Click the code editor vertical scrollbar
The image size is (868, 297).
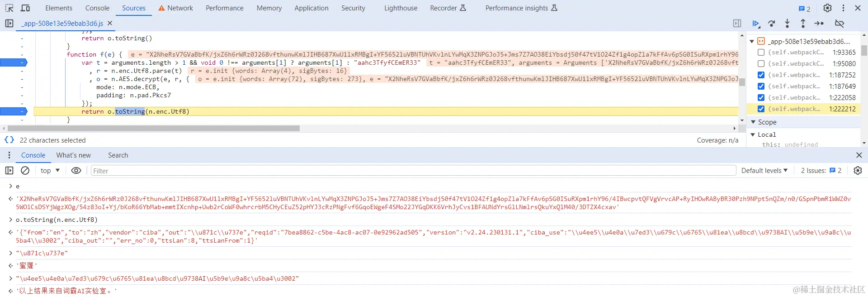(742, 82)
